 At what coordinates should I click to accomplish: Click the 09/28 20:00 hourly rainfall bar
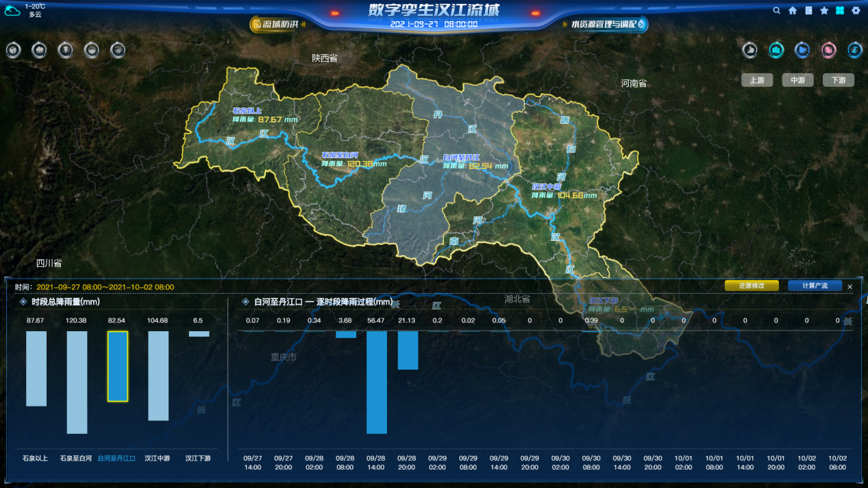[407, 350]
